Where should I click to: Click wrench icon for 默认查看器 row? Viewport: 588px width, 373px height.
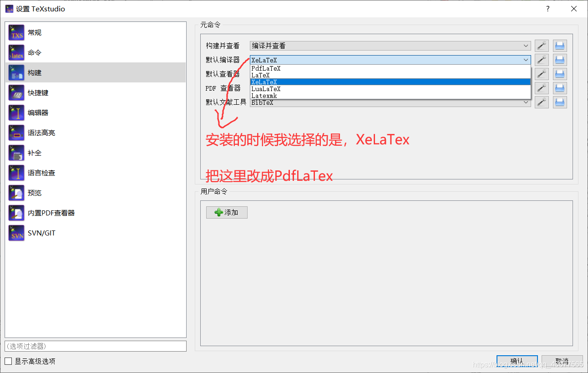(x=542, y=74)
